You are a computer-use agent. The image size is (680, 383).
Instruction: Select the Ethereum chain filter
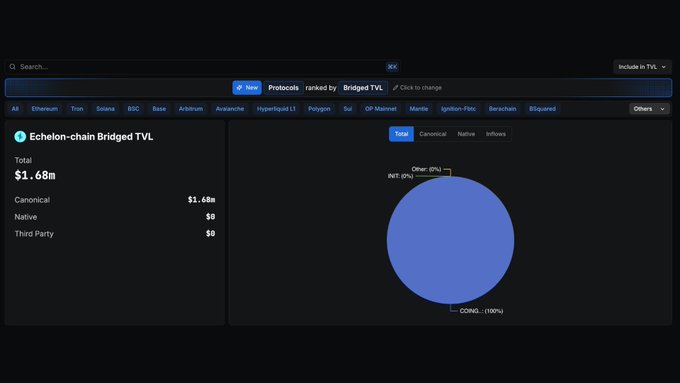click(45, 109)
